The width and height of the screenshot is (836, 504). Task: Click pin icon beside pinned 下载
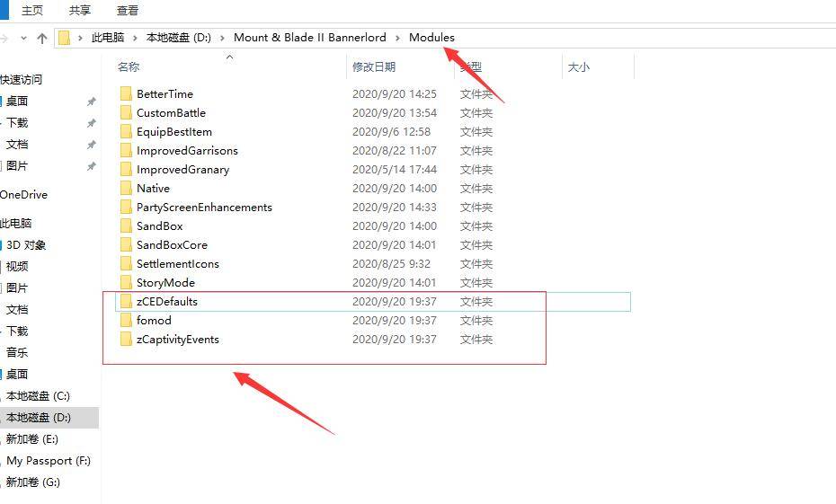click(91, 123)
